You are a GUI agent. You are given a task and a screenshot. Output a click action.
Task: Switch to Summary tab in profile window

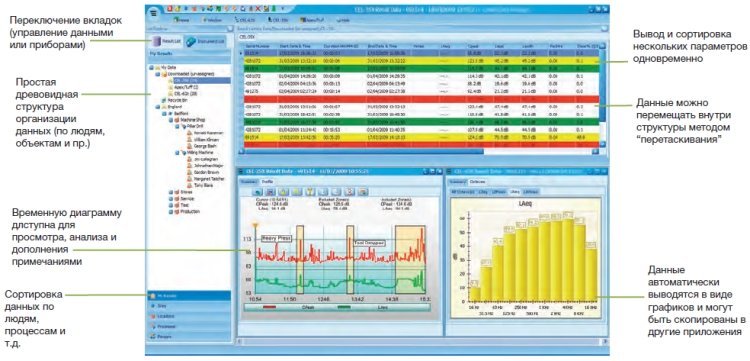click(249, 182)
